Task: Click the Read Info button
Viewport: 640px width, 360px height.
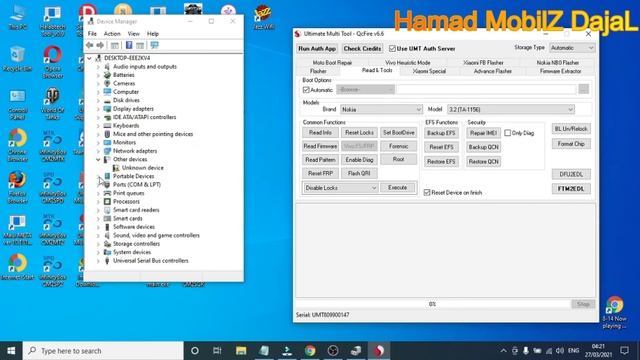Action: (320, 133)
